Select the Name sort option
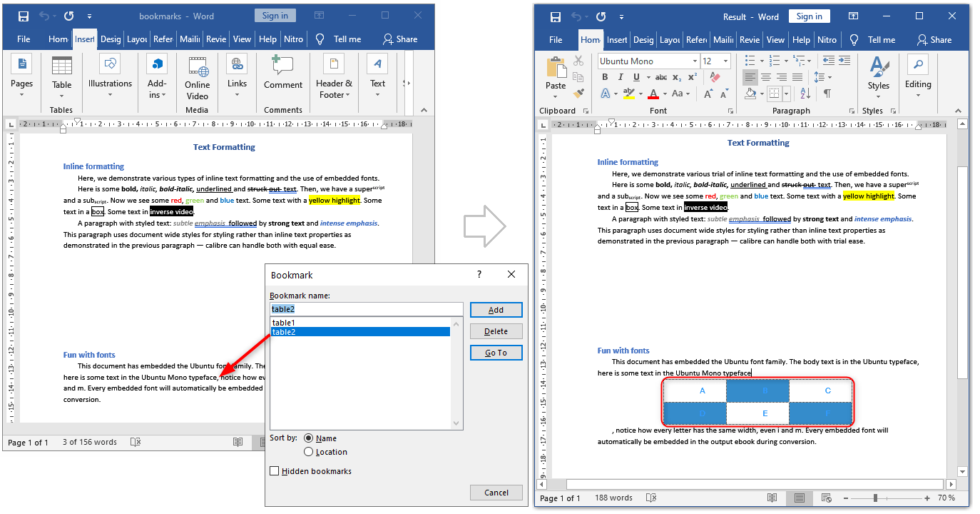 tap(309, 438)
